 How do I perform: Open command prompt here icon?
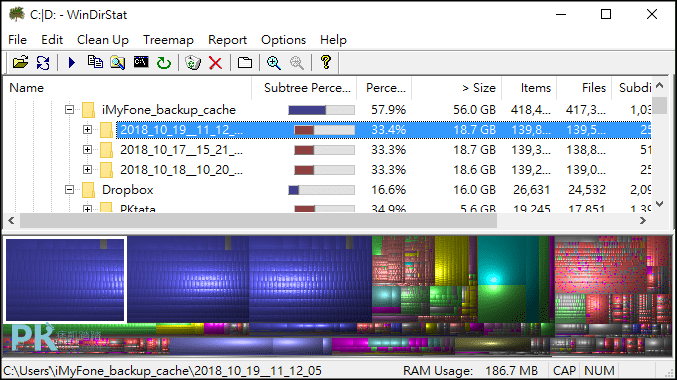point(141,62)
